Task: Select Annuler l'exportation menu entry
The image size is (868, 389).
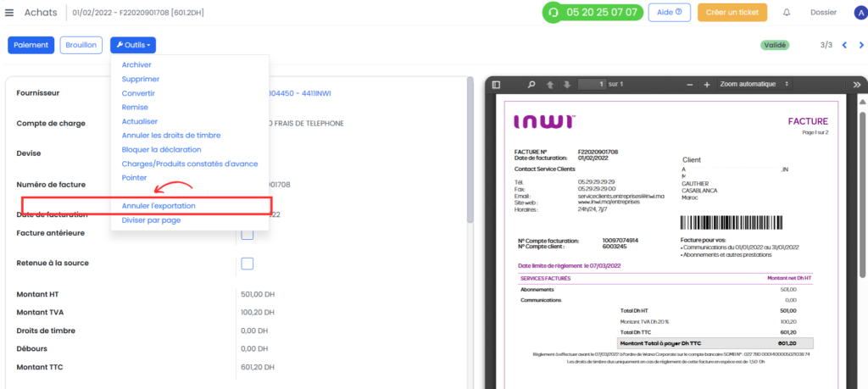Action: [159, 206]
